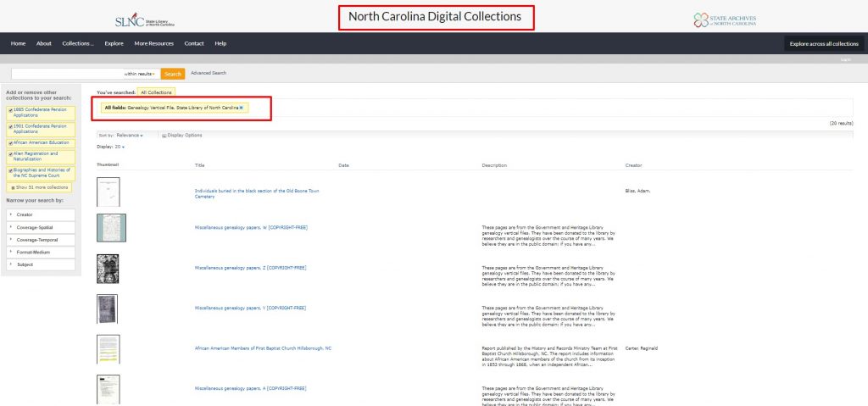Open the About menu item
868x406 pixels.
[44, 43]
